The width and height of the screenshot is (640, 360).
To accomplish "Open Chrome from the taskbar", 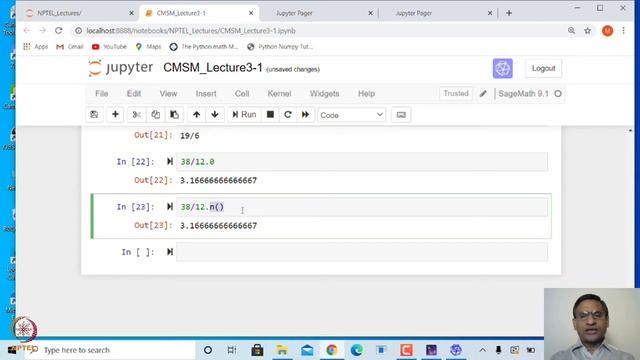I will tap(331, 350).
